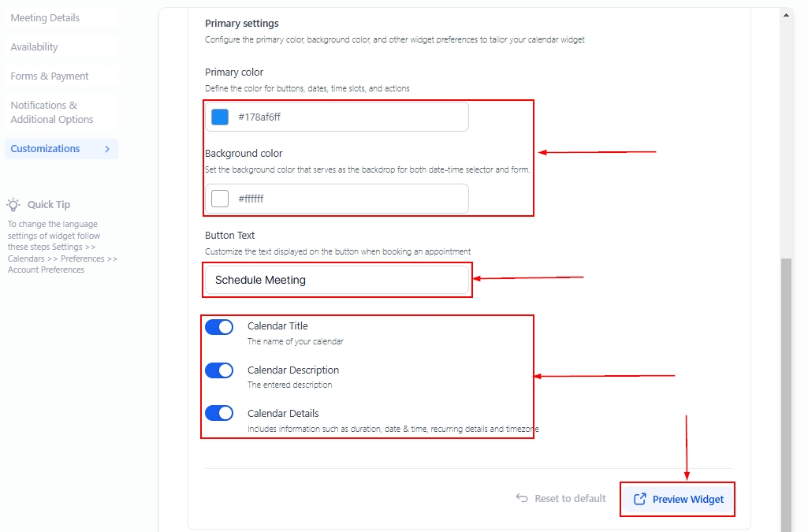Turn off the Calendar Title toggle
The height and width of the screenshot is (532, 808).
[x=219, y=327]
